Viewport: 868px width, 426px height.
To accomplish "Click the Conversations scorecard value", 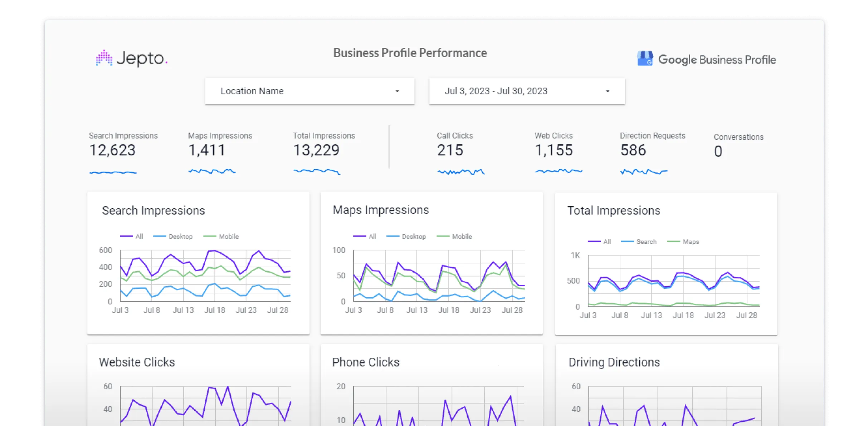I will 718,152.
